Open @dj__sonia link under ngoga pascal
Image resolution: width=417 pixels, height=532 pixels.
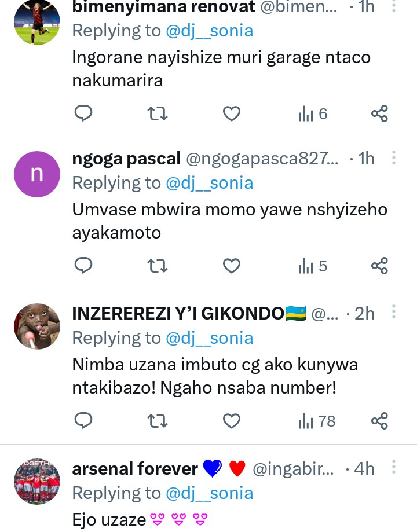(x=210, y=183)
